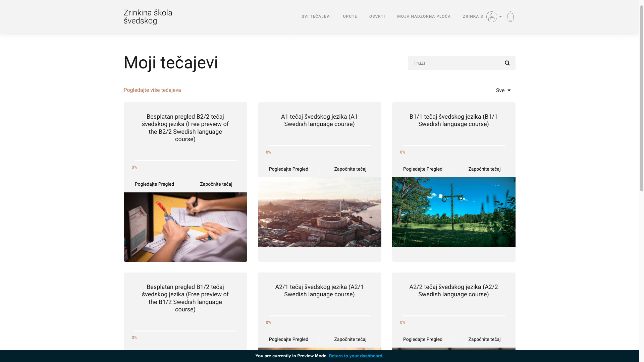This screenshot has width=644, height=362.
Task: Open Osvrti navigation item
Action: click(377, 16)
